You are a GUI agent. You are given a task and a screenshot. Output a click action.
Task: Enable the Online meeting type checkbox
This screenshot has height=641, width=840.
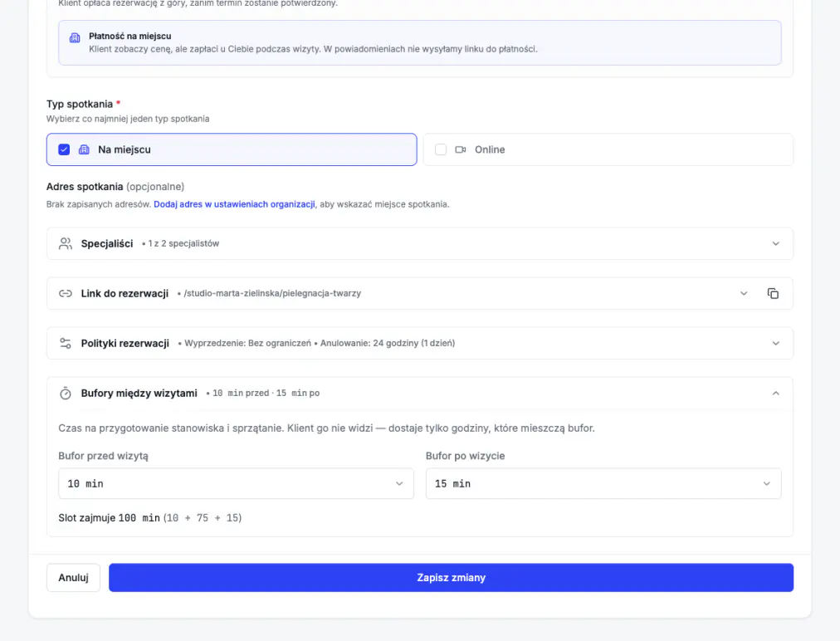(441, 149)
